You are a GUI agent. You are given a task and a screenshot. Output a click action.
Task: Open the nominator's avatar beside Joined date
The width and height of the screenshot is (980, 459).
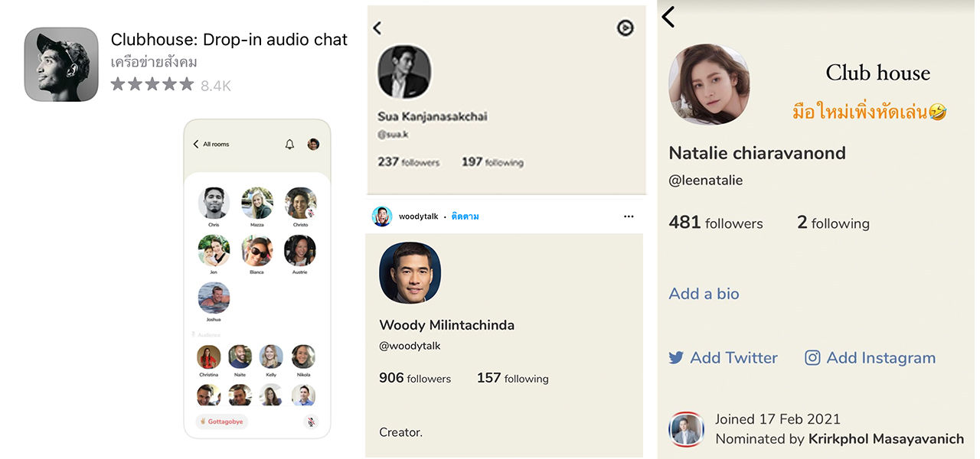click(x=686, y=429)
